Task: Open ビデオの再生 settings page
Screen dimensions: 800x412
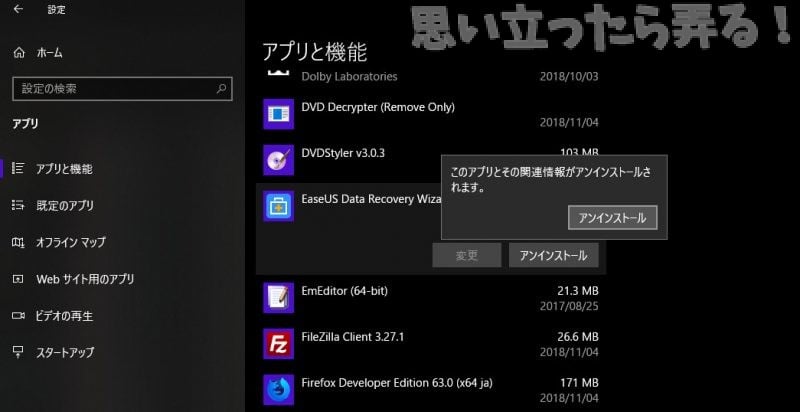Action: pos(64,316)
